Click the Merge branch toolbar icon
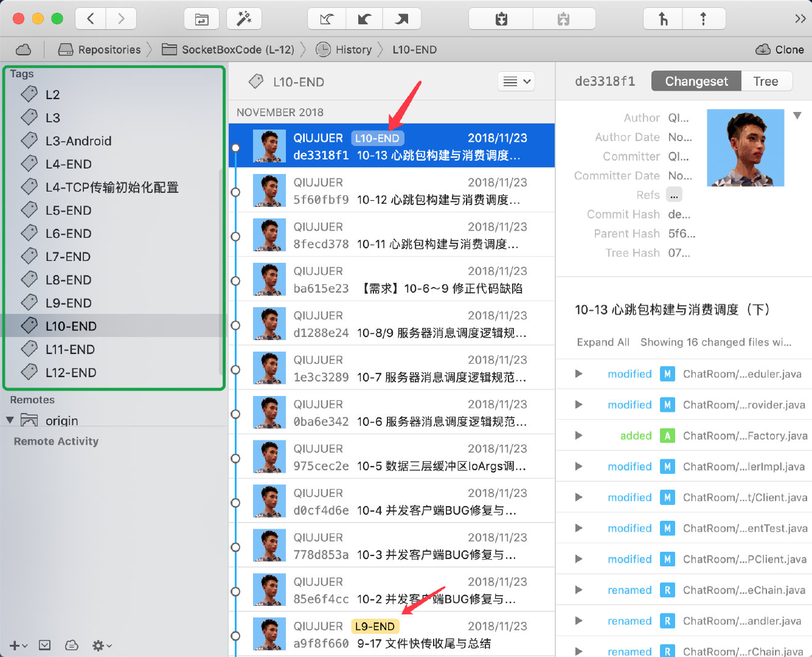 pos(663,19)
